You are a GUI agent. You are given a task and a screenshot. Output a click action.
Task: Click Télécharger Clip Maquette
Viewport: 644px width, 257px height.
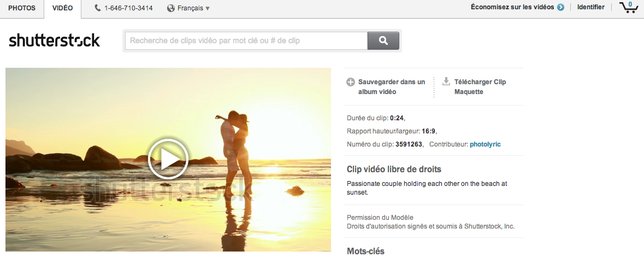pyautogui.click(x=480, y=87)
